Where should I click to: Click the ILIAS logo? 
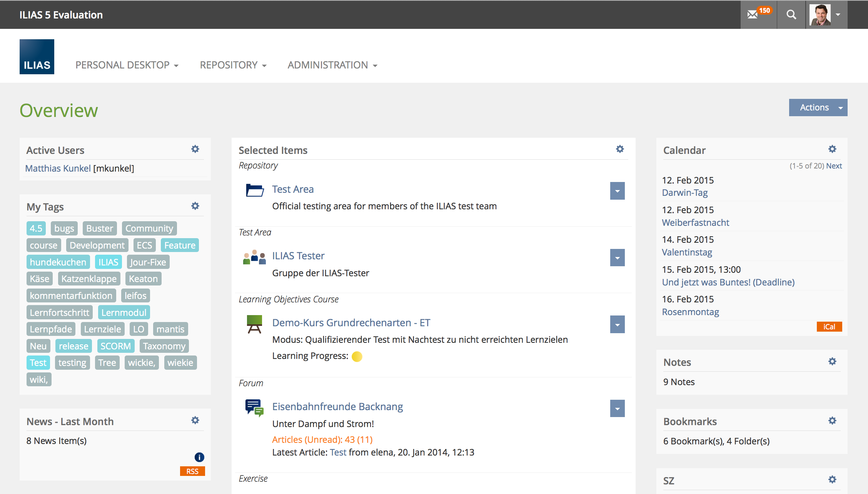[x=37, y=57]
